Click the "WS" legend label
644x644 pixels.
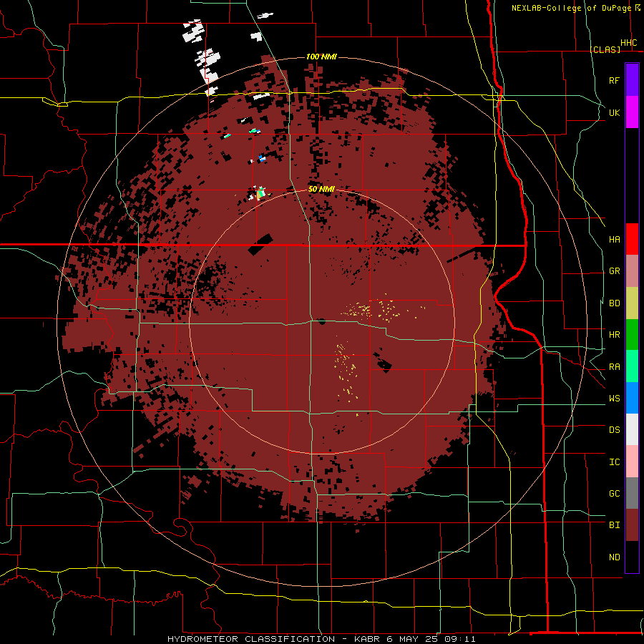click(614, 398)
